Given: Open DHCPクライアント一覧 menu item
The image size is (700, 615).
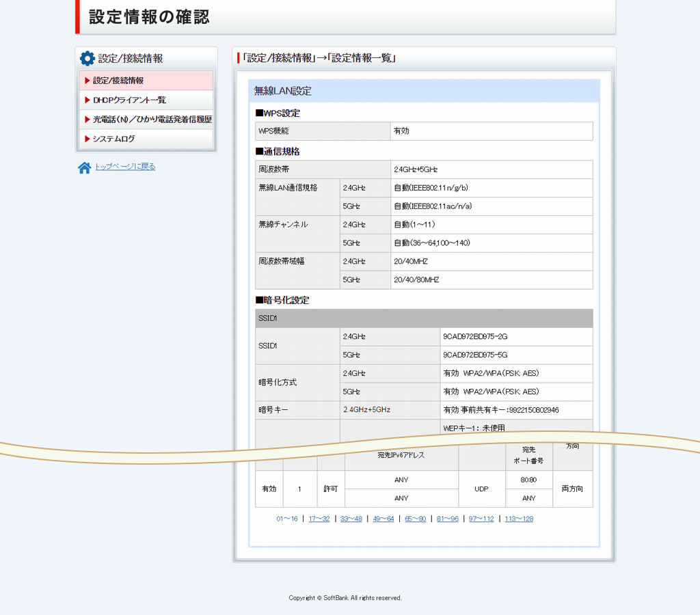Looking at the screenshot, I should click(x=146, y=100).
